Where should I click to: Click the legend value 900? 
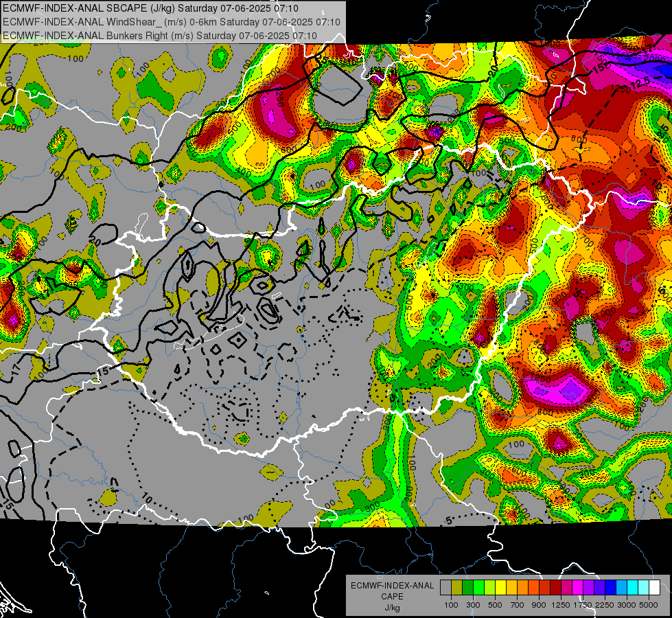539,605
